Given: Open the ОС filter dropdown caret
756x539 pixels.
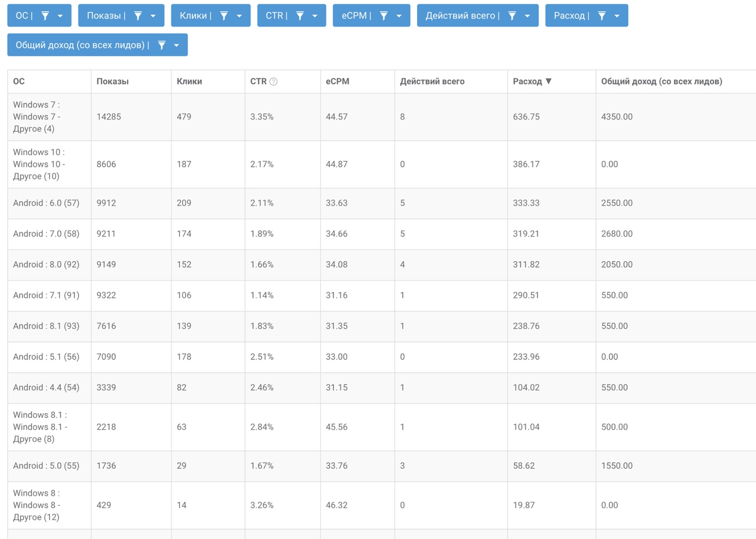Looking at the screenshot, I should pos(60,16).
